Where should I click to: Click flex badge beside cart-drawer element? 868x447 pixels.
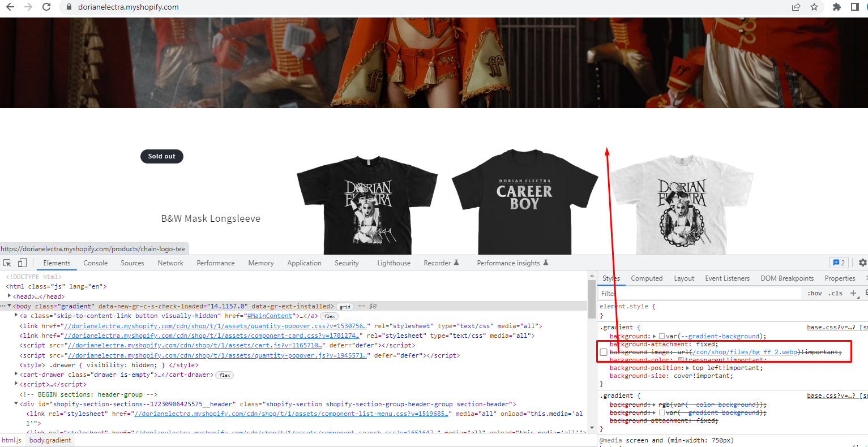225,375
